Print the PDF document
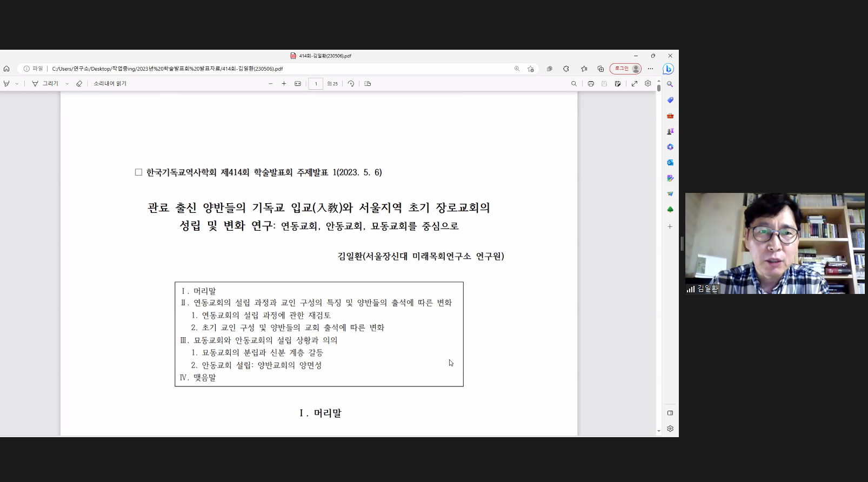 point(591,84)
